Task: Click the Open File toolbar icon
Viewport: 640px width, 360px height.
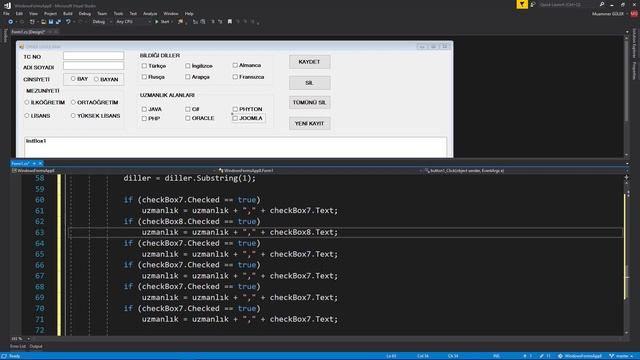Action: (x=43, y=22)
